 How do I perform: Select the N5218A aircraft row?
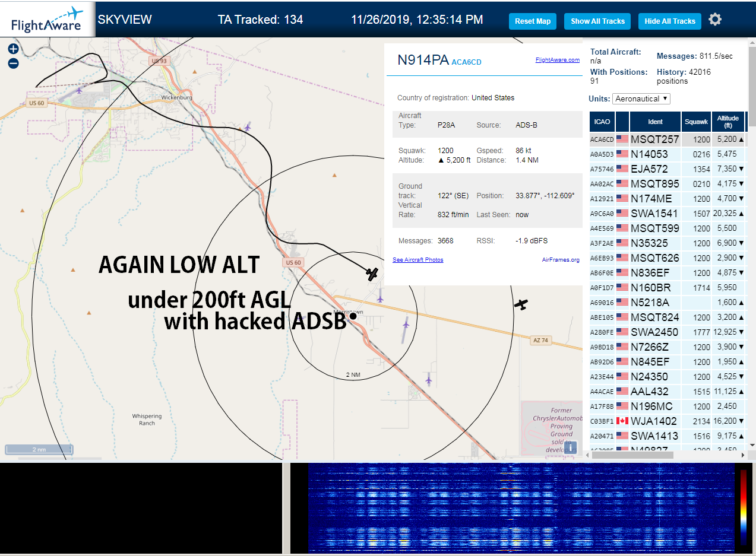667,303
